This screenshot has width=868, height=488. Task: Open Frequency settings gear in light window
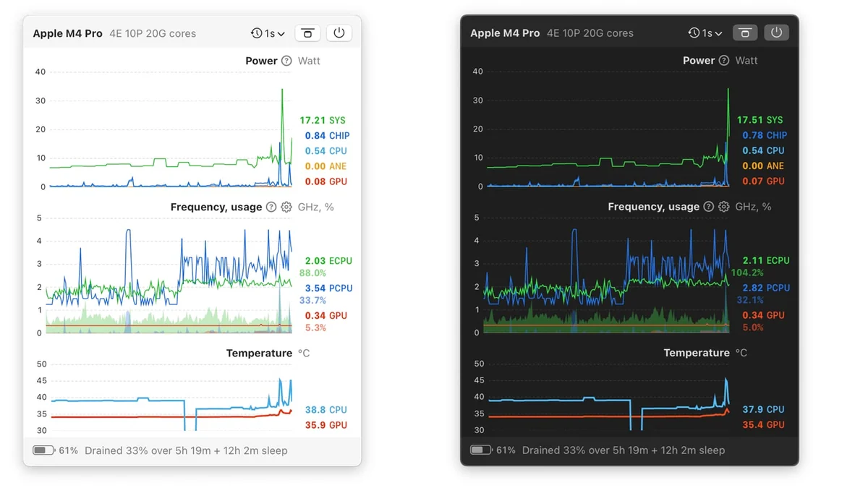pos(286,207)
